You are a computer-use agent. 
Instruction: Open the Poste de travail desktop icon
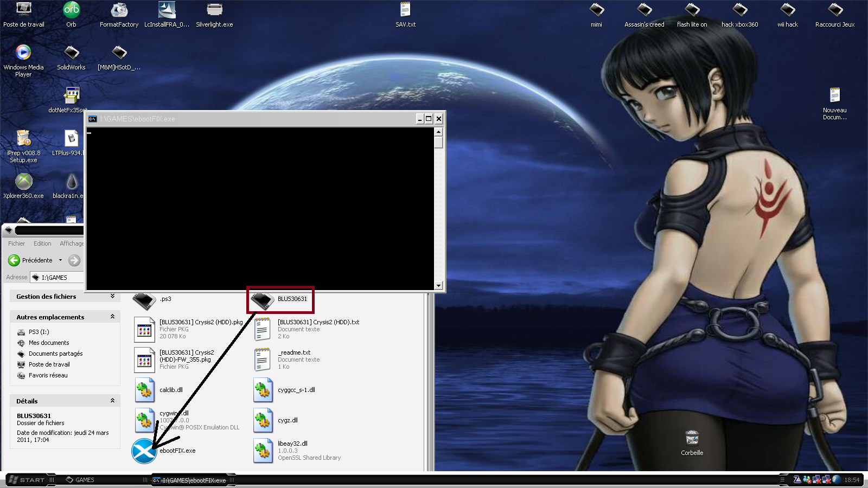[x=24, y=15]
